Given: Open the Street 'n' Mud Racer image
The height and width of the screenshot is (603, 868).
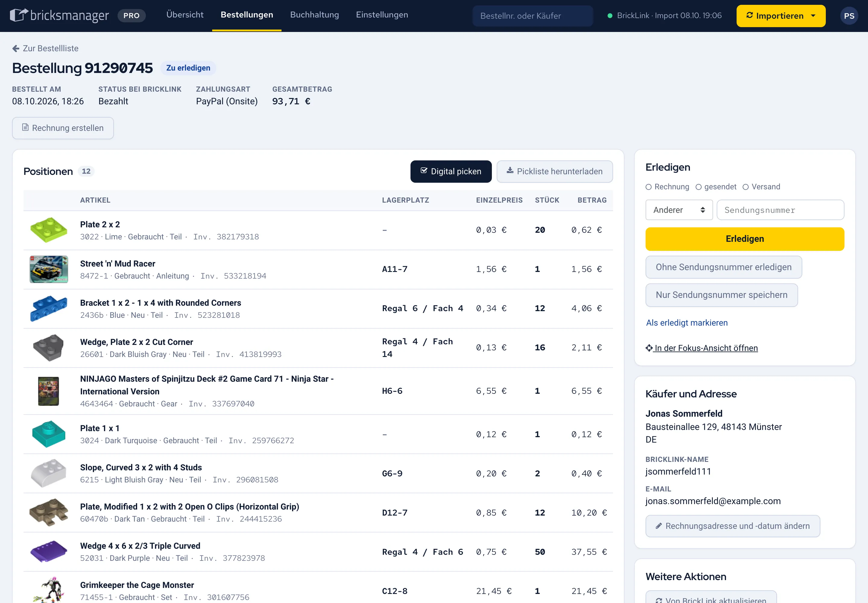Looking at the screenshot, I should pos(49,269).
